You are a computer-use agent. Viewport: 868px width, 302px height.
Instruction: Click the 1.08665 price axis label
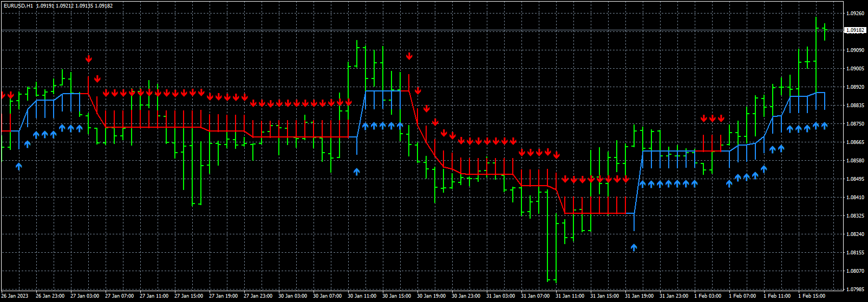pyautogui.click(x=855, y=142)
